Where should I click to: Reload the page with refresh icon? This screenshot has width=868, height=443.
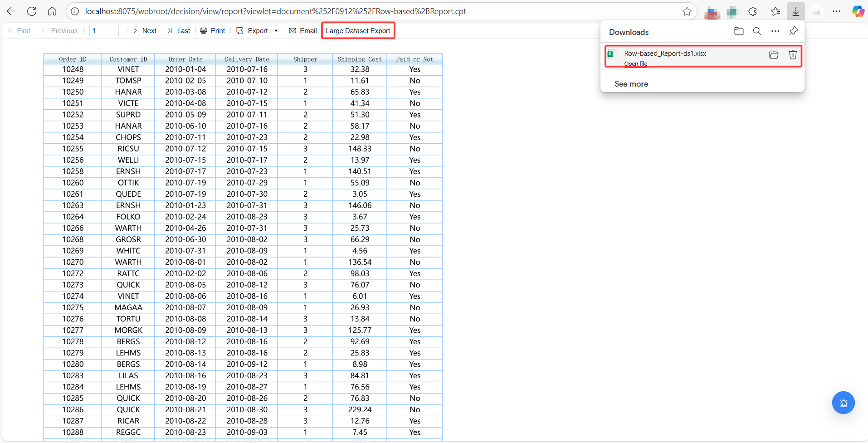32,11
